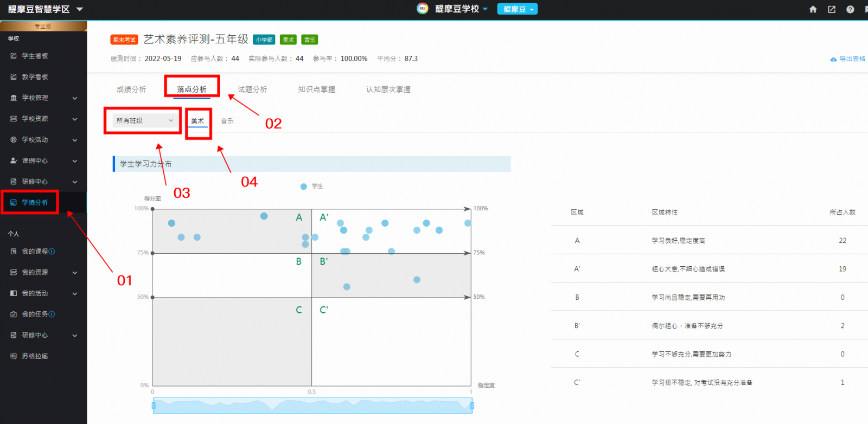Open 苏格拉底 in the sidebar
The height and width of the screenshot is (424, 868).
(35, 356)
